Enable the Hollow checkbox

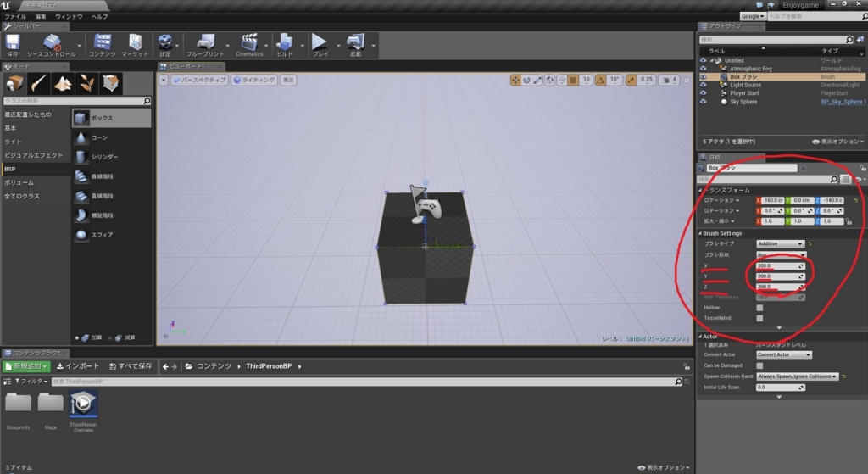coord(759,308)
